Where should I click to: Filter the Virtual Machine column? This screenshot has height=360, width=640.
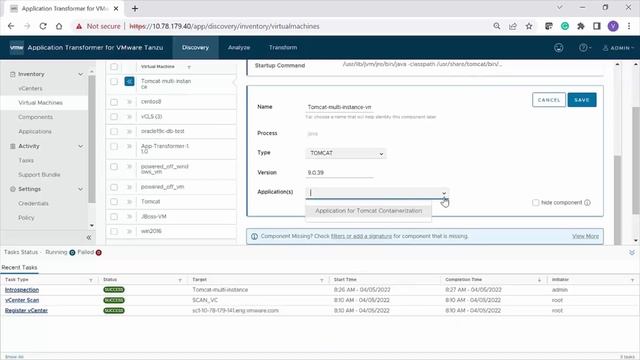click(x=189, y=67)
